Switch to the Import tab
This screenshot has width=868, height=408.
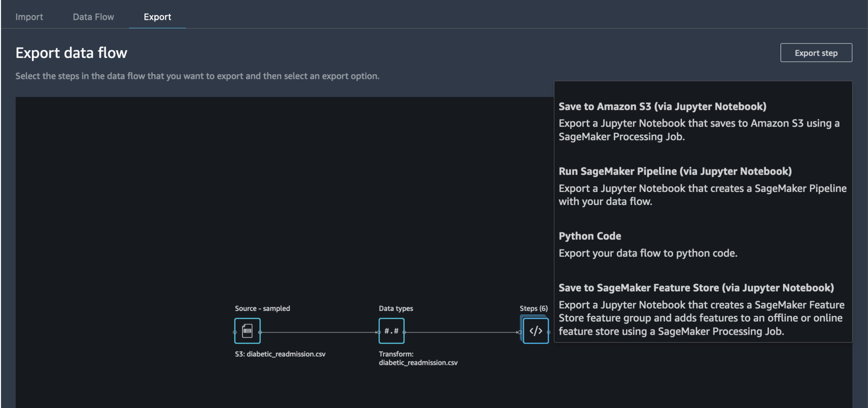tap(29, 17)
